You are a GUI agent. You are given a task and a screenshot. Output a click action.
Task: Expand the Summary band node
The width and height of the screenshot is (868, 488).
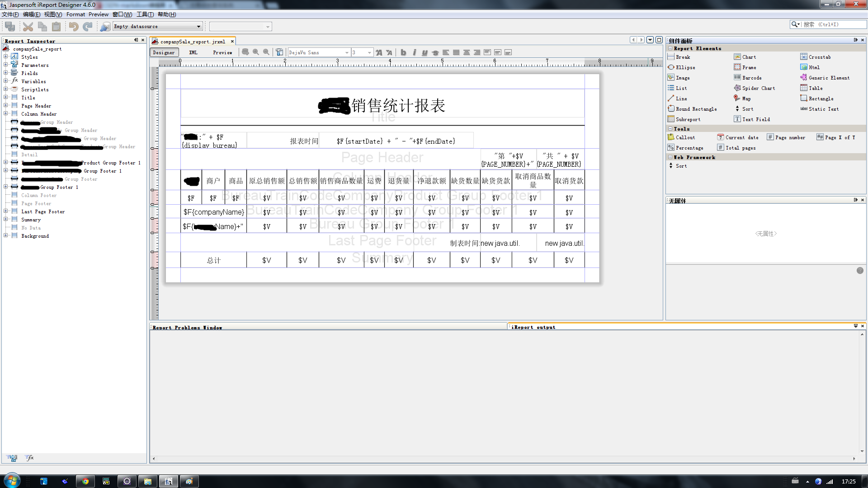coord(6,220)
